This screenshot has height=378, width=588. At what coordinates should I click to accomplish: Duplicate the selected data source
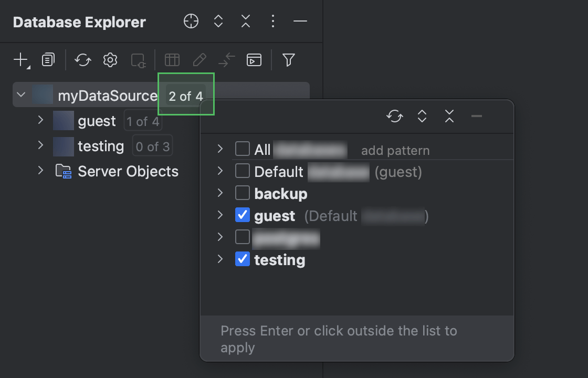(48, 59)
